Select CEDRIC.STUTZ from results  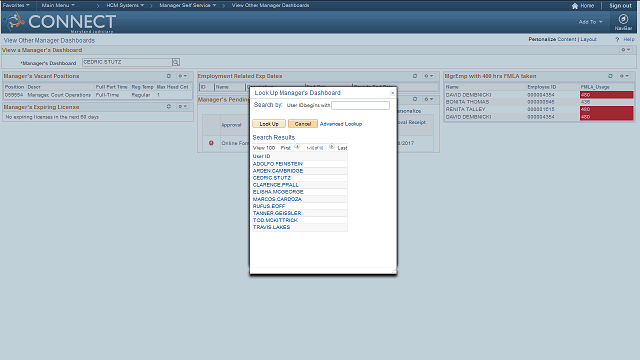271,178
